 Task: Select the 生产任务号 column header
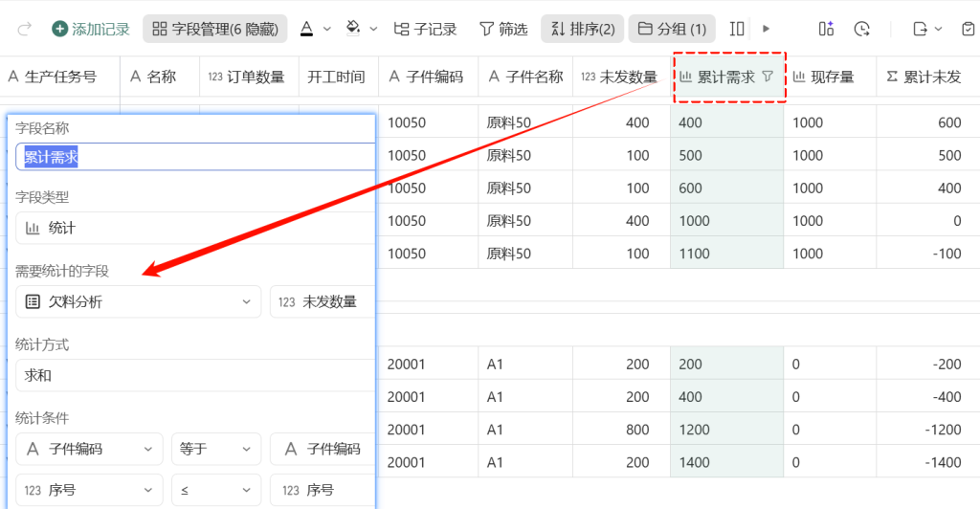(x=60, y=77)
